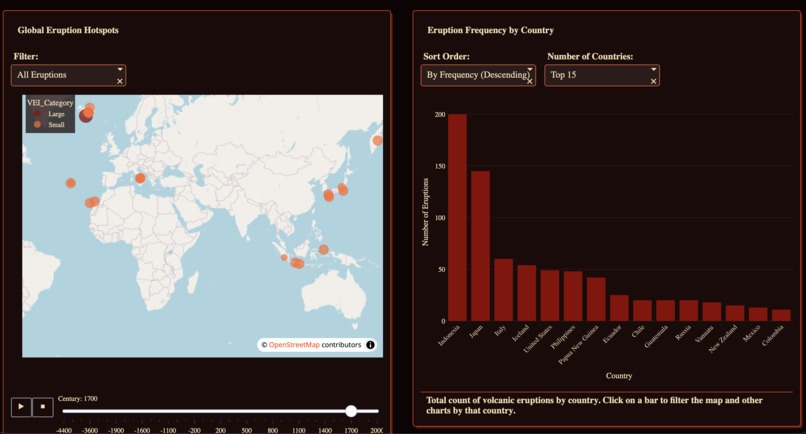Open the OpenStreetMap link

click(294, 345)
